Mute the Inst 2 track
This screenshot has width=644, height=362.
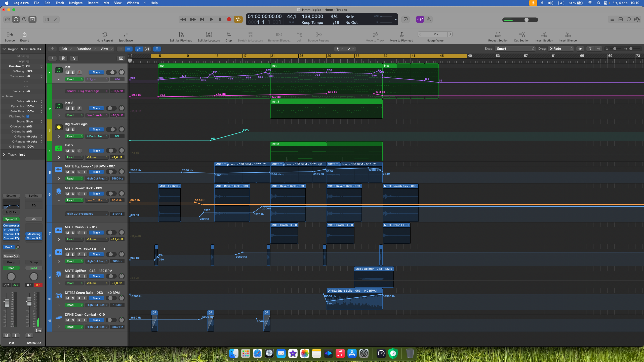coord(67,151)
